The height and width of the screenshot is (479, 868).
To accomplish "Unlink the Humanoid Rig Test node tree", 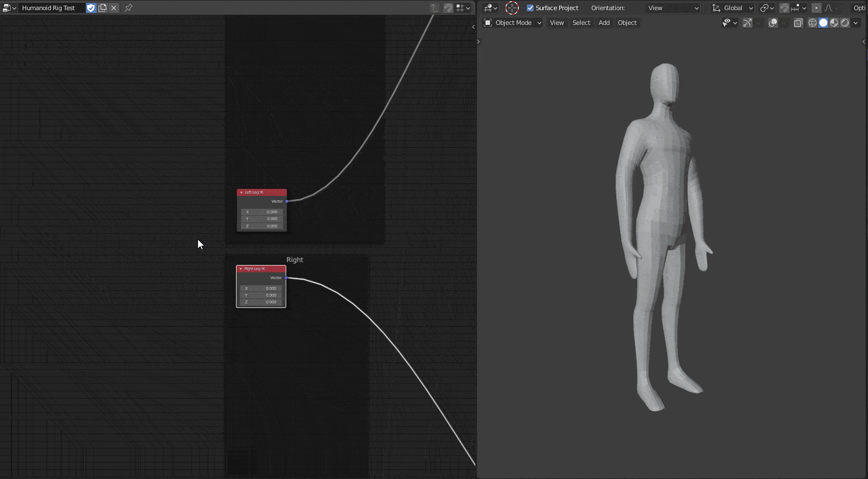I will tap(114, 8).
